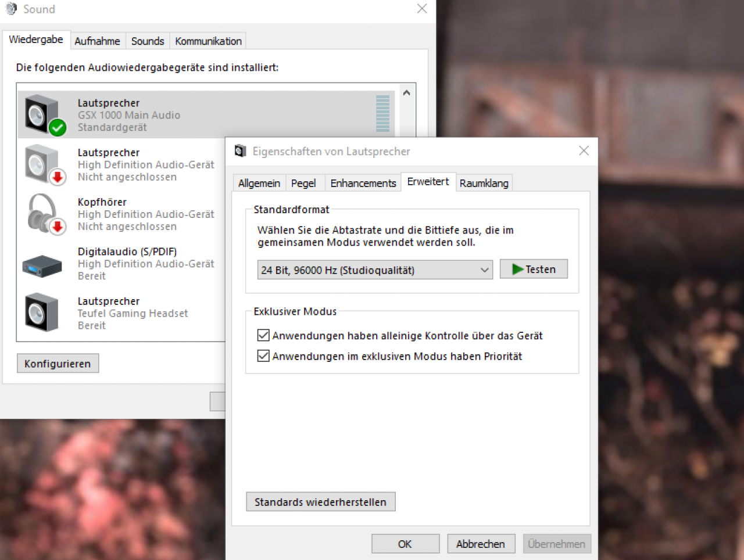Screen dimensions: 744x560
Task: Toggle exklusiven Modus haben Priorität checkbox
Action: coord(263,356)
